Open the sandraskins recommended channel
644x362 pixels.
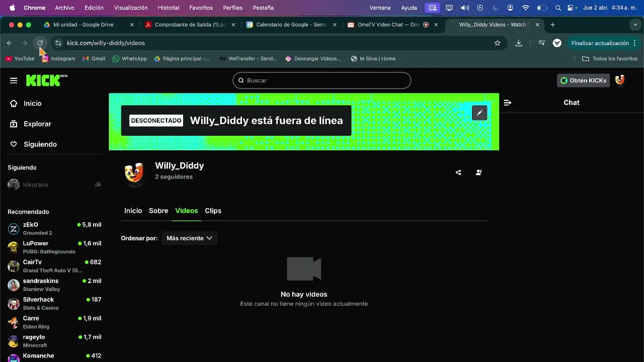click(x=54, y=285)
